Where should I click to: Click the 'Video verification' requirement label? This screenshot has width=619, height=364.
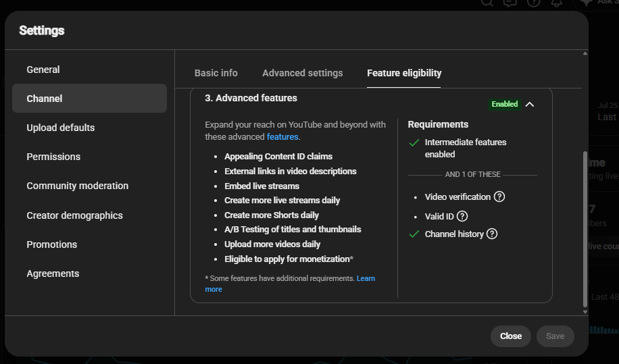[457, 197]
